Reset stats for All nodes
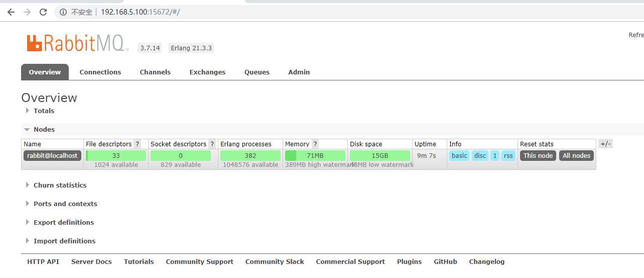This screenshot has width=644, height=278. coord(577,155)
